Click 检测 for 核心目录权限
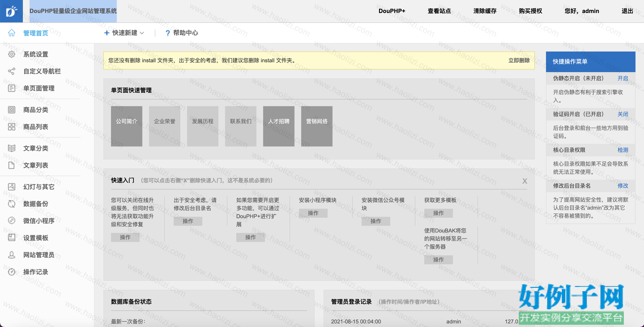This screenshot has width=644, height=327. pos(623,150)
